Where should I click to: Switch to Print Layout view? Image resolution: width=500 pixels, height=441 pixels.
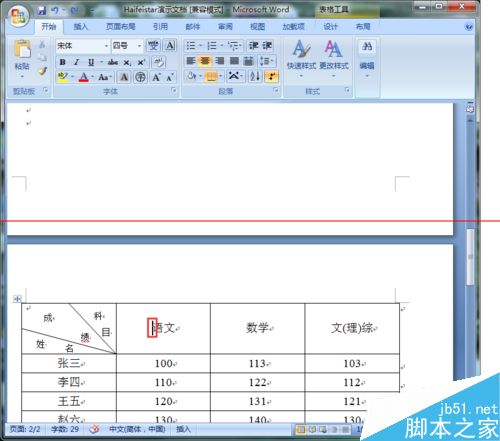[301, 429]
